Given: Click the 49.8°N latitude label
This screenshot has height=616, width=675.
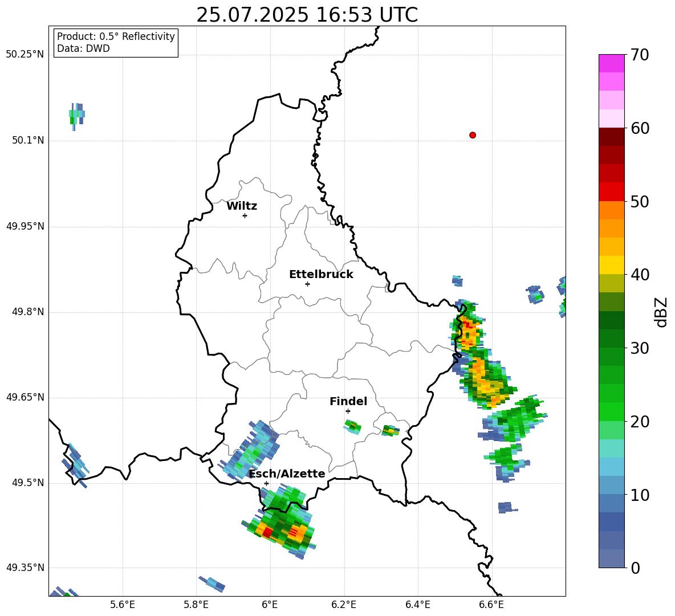Looking at the screenshot, I should pos(28,312).
